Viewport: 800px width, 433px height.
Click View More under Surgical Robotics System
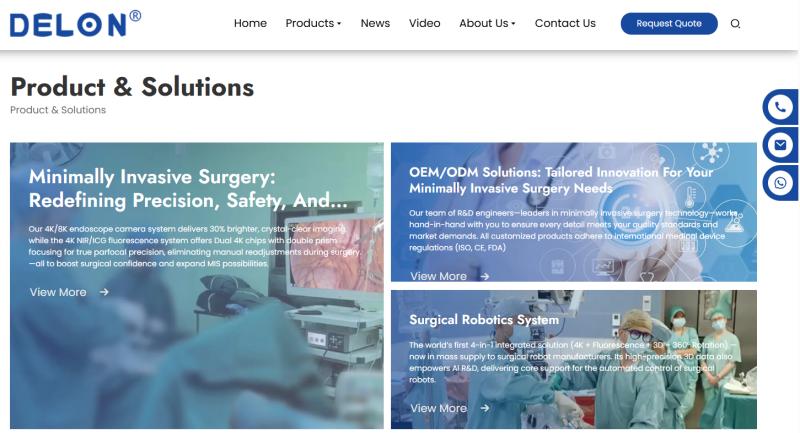coord(438,408)
